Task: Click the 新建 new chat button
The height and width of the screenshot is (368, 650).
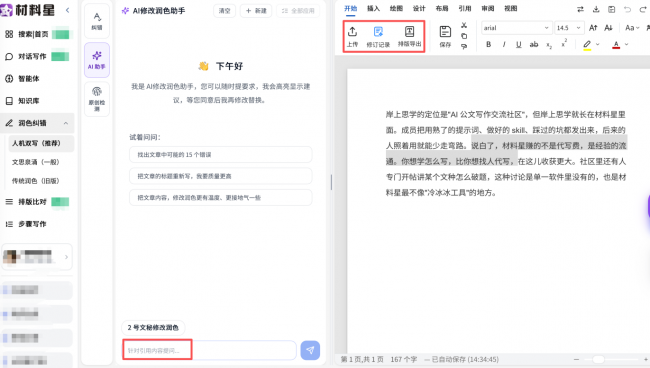Action: (x=256, y=11)
